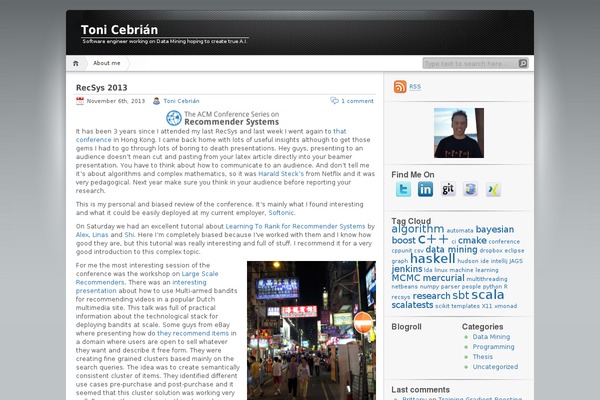Select the scala tag
The width and height of the screenshot is (600, 400).
tap(488, 295)
